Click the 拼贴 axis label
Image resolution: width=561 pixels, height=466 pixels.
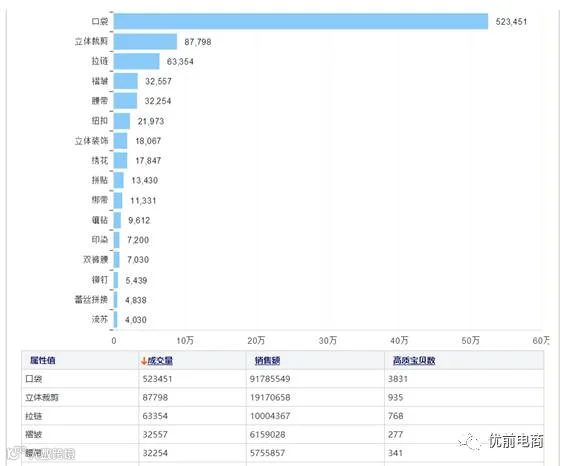(100, 180)
